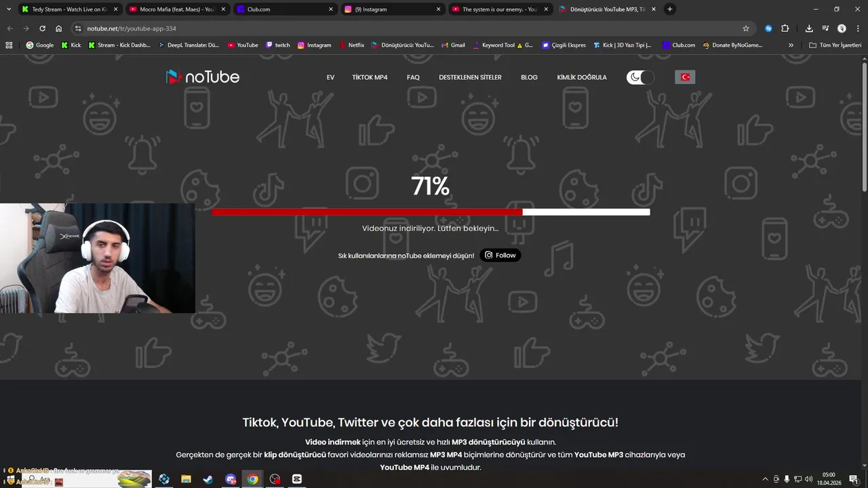Screen dimensions: 868x488
Task: Expand hidden bookmarks chevron
Action: 791,45
